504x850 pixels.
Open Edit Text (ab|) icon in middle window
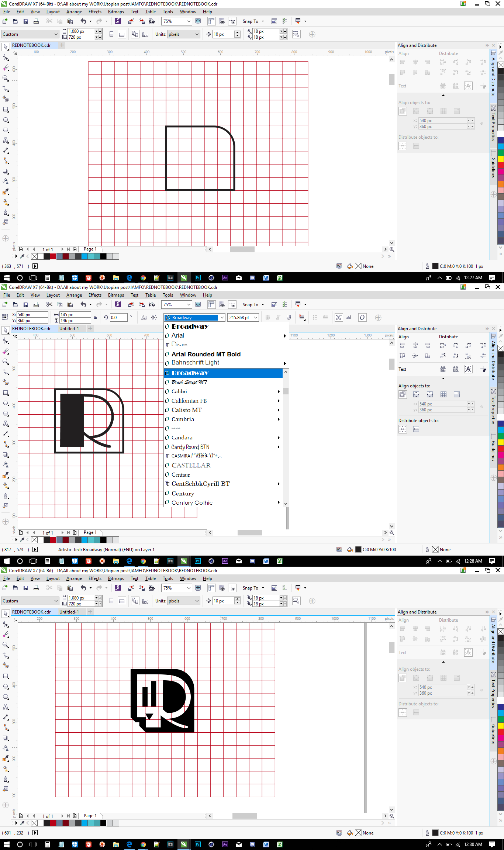point(349,317)
